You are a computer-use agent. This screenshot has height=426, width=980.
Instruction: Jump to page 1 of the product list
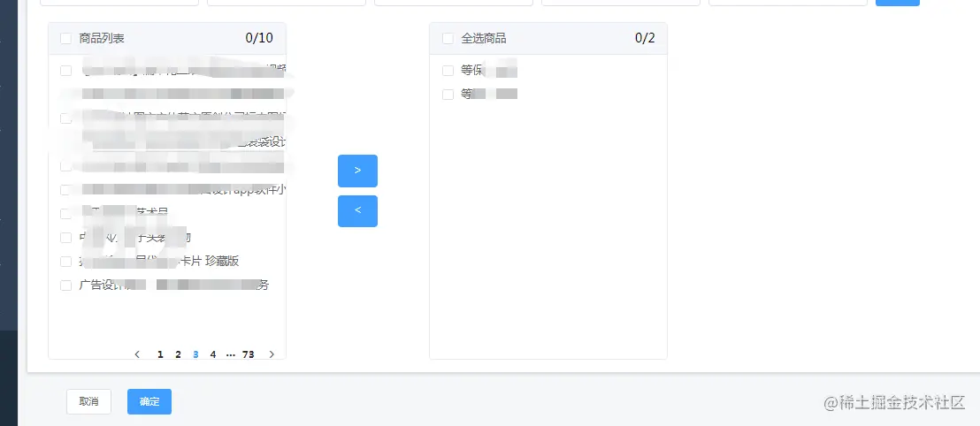[x=161, y=354]
